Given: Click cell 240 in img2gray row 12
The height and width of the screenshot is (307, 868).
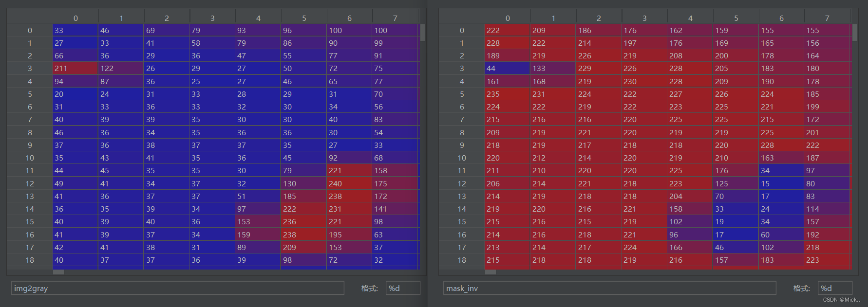Looking at the screenshot, I should (x=349, y=183).
